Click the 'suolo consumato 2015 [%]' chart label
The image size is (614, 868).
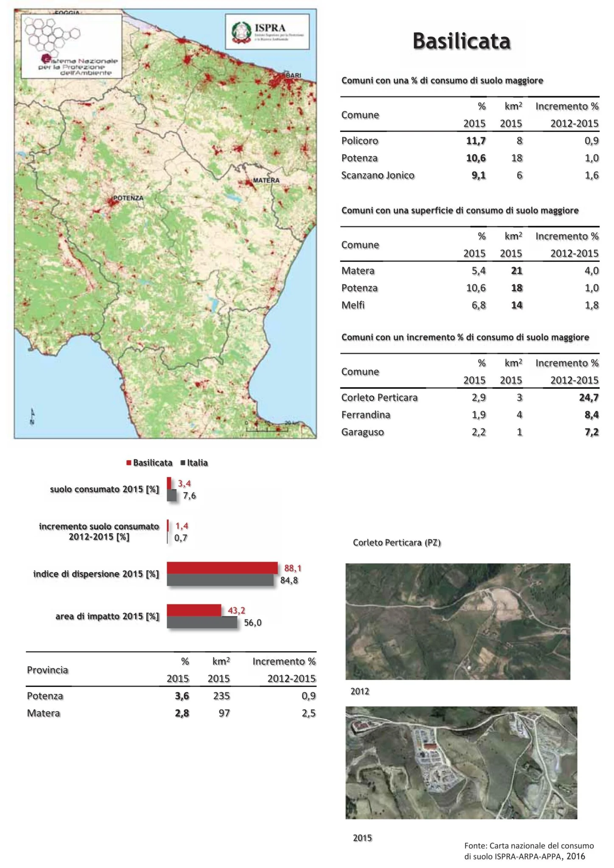coord(104,489)
